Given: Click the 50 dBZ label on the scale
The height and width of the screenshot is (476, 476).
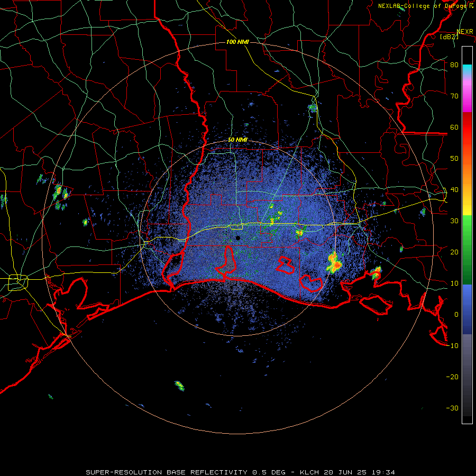Looking at the screenshot, I should click(x=454, y=159).
